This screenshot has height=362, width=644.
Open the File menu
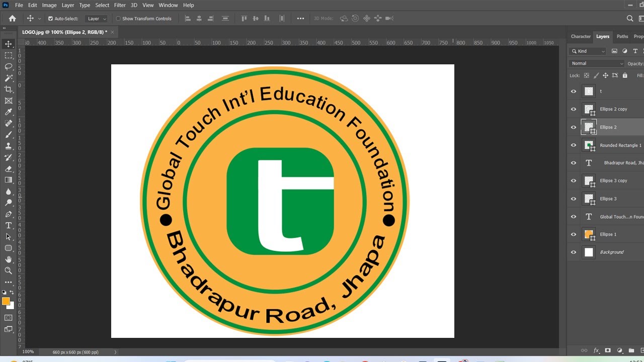(x=19, y=5)
